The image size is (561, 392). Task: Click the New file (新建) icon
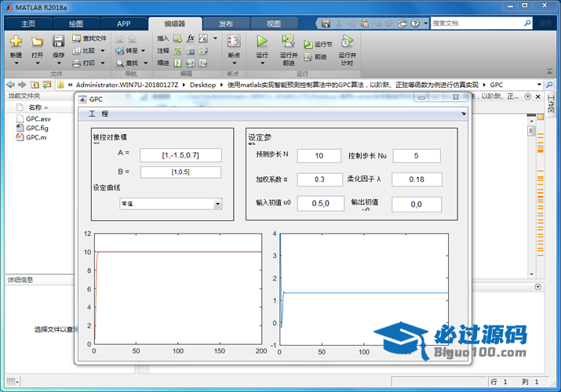16,42
